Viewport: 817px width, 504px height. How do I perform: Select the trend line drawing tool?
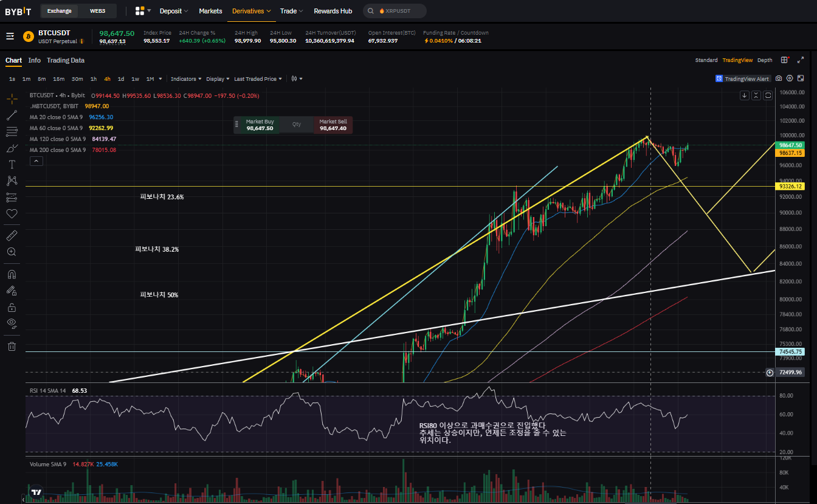(x=12, y=116)
